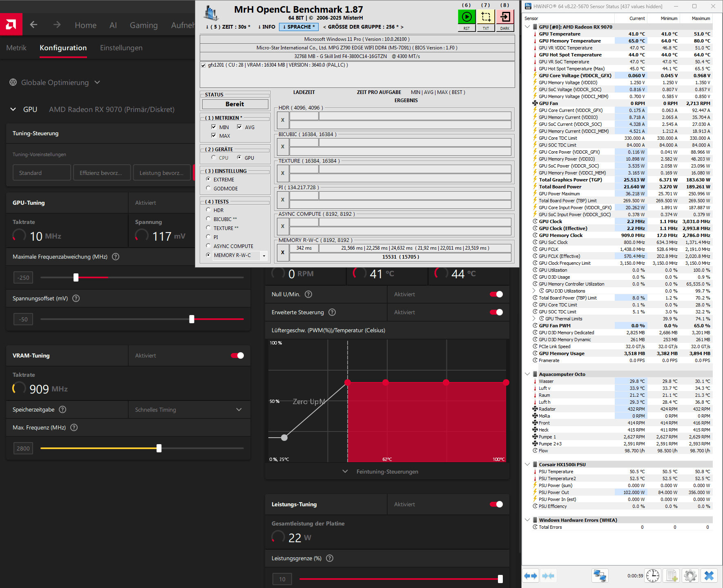
Task: Click help icon next to Spannungsoffset
Action: [76, 298]
